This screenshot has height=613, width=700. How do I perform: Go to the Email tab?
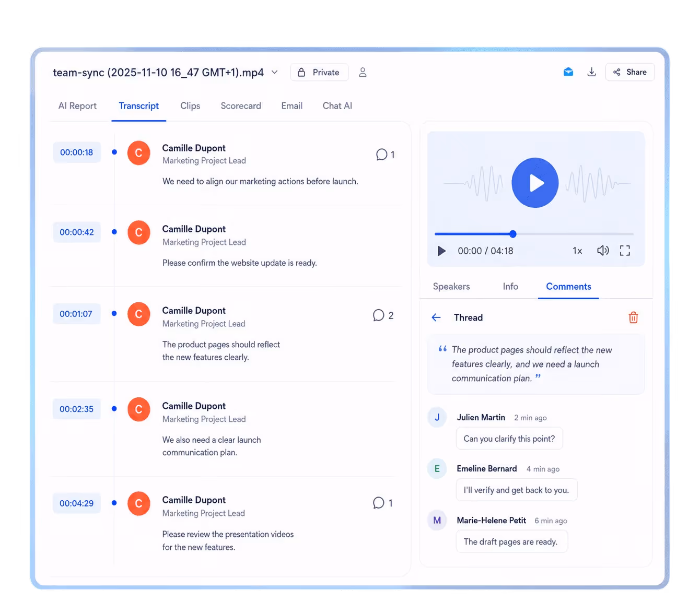pos(292,105)
